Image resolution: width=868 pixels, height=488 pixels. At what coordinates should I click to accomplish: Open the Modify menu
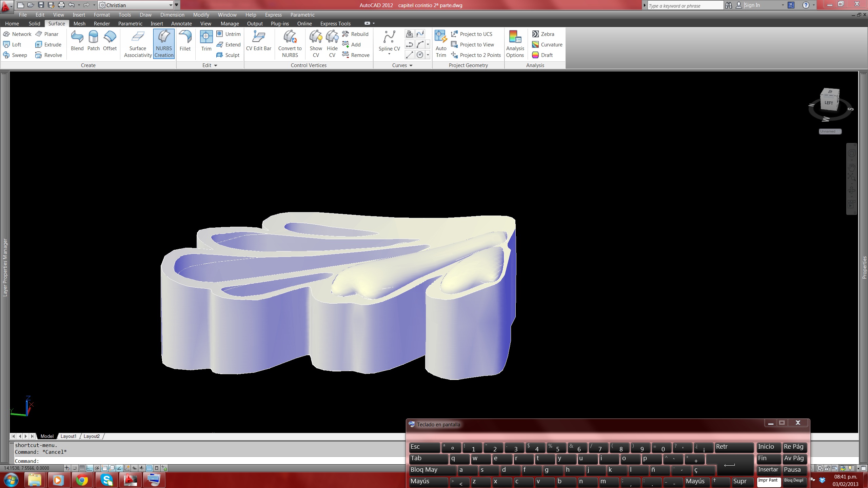coord(201,15)
